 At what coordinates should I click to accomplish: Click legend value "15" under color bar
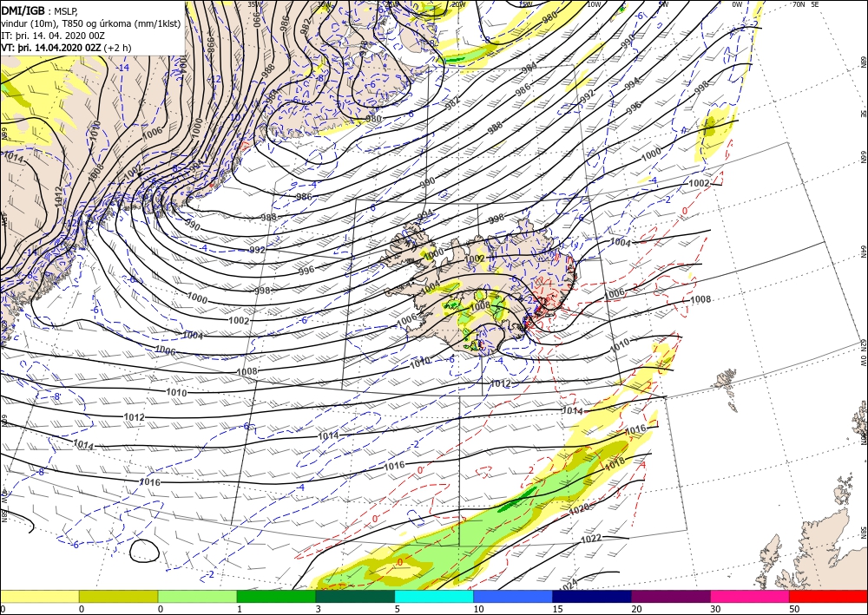point(557,609)
